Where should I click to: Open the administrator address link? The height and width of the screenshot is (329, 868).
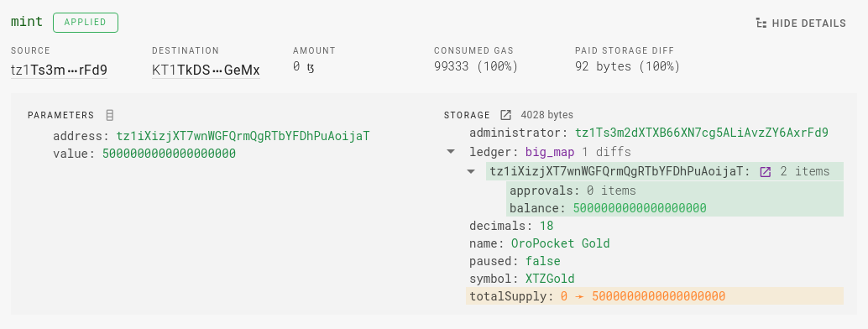pos(702,133)
